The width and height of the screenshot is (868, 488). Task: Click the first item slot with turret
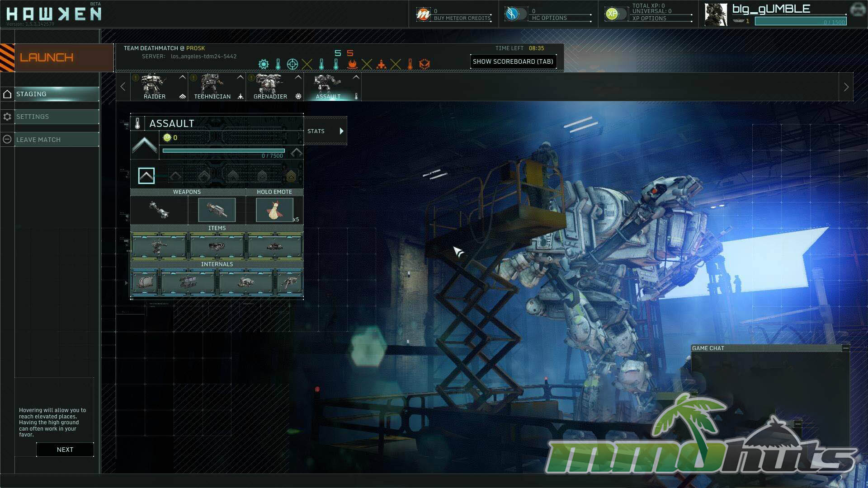[x=159, y=246]
